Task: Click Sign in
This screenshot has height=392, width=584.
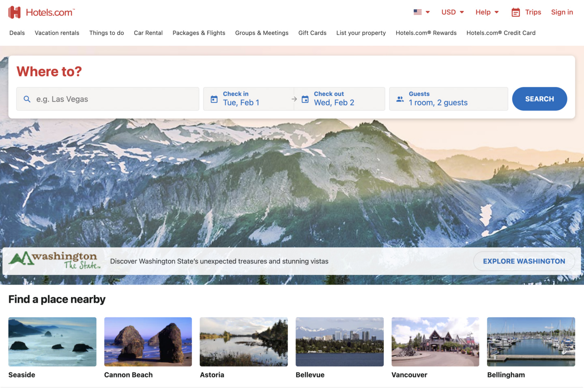Action: pos(562,12)
